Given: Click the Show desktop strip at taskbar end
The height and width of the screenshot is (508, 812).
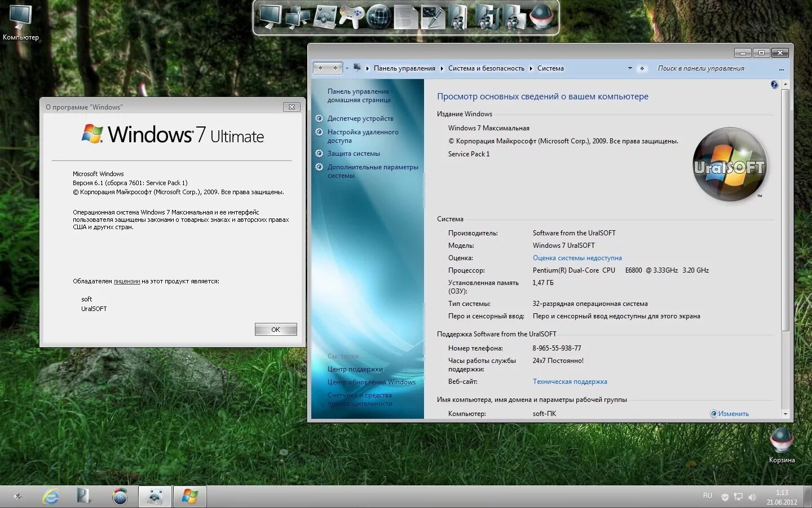Looking at the screenshot, I should (809, 497).
